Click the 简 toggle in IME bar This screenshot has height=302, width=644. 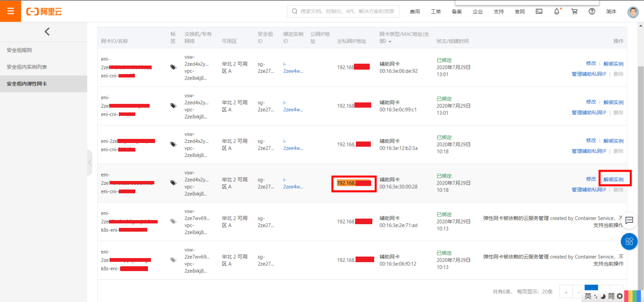[611, 296]
